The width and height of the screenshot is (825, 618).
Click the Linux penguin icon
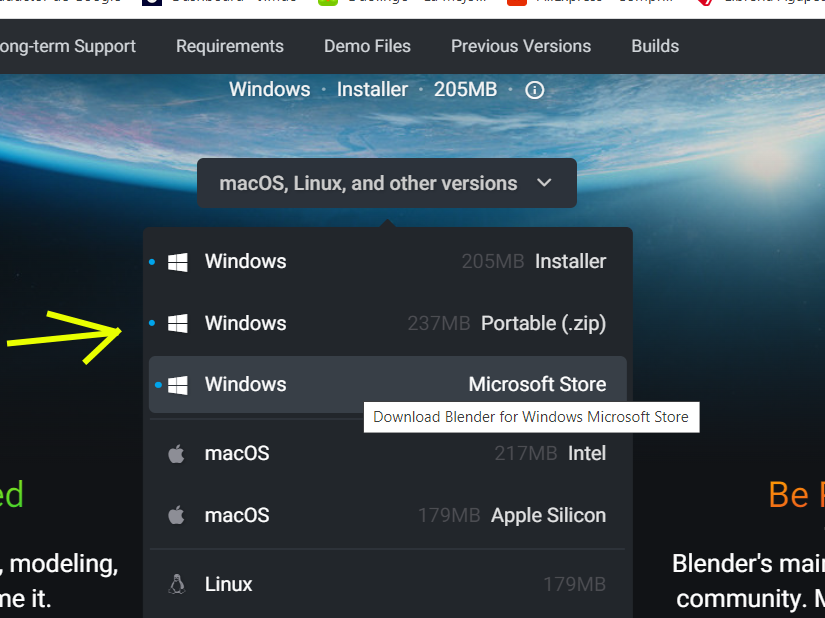tap(177, 584)
